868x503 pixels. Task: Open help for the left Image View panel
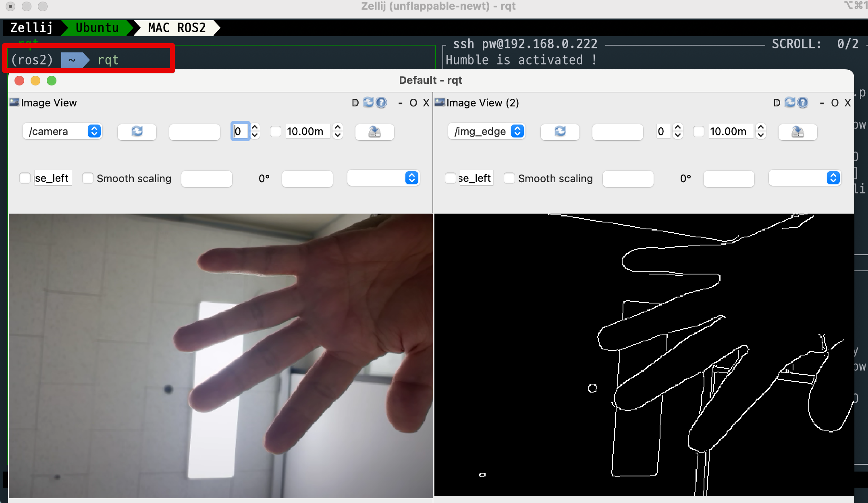coord(381,103)
